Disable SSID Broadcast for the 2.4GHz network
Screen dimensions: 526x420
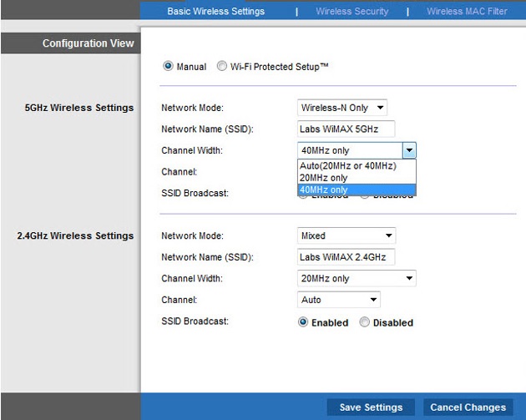365,322
